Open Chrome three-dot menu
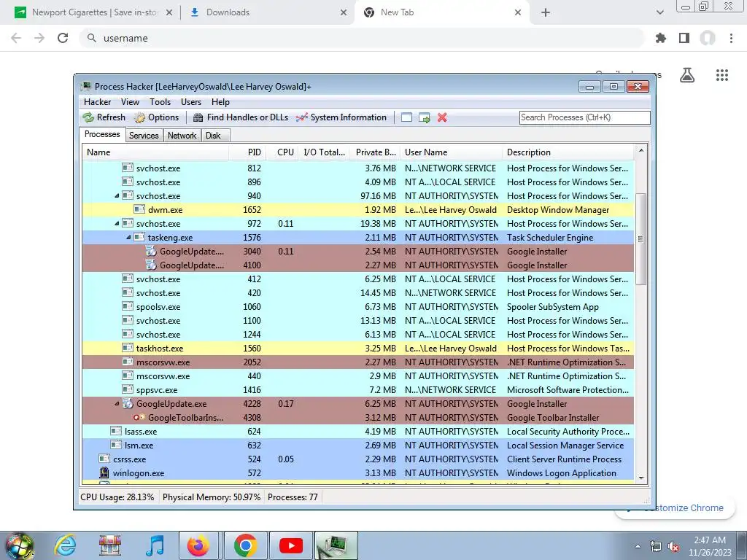747x560 pixels. tap(731, 38)
